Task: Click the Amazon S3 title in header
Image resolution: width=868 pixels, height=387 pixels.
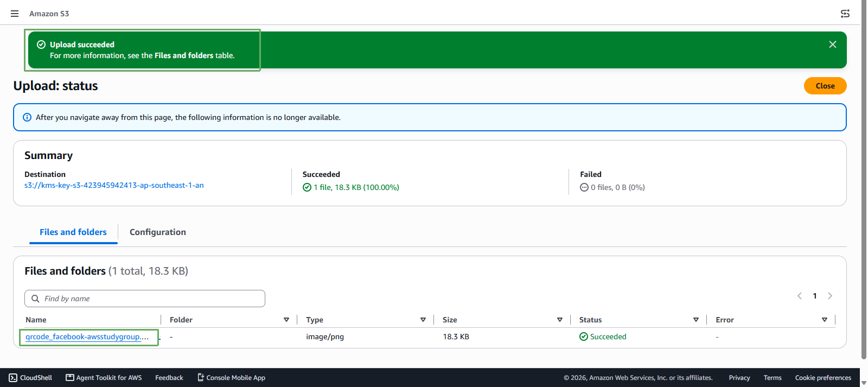Action: pos(49,14)
